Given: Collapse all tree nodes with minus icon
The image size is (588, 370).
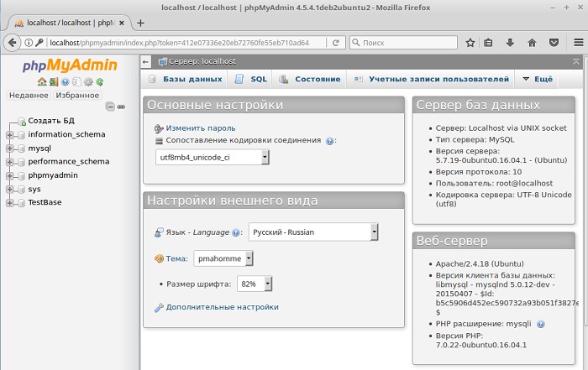Looking at the screenshot, I should (110, 107).
